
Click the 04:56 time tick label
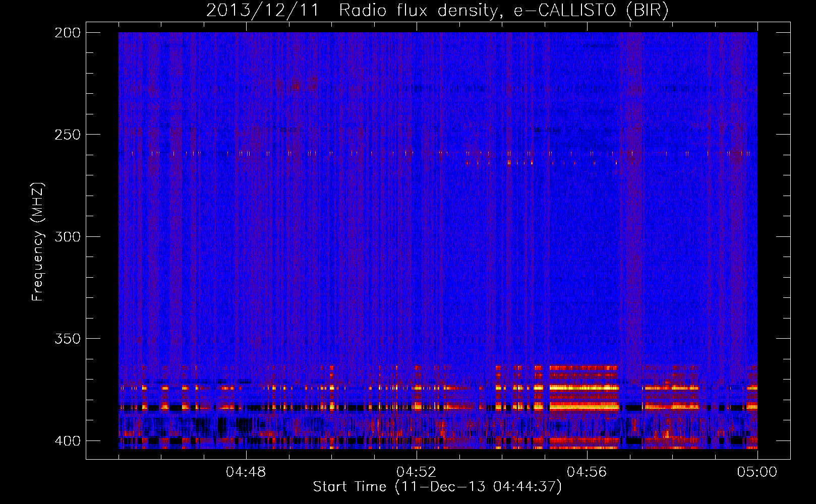click(587, 472)
